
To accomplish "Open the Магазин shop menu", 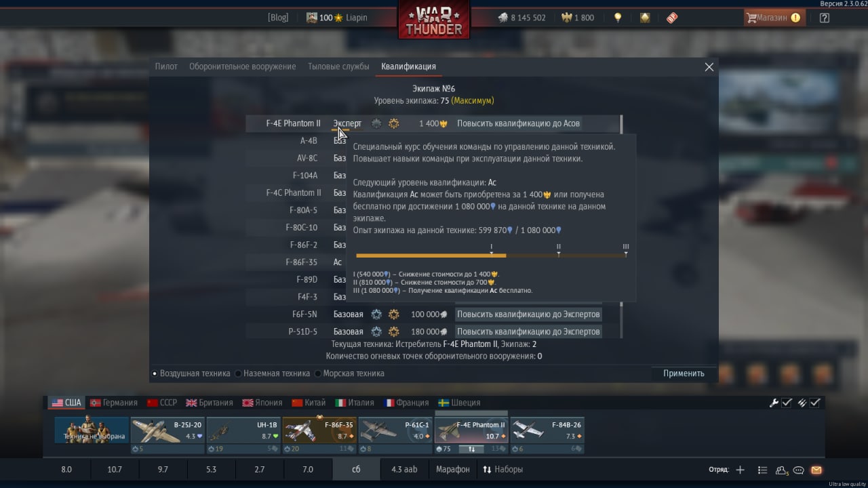I will pyautogui.click(x=774, y=18).
